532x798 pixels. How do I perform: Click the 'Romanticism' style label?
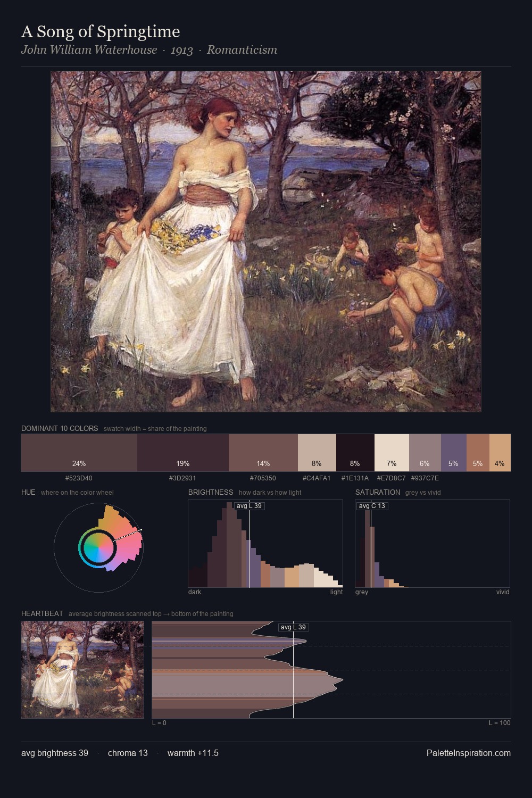pos(242,50)
